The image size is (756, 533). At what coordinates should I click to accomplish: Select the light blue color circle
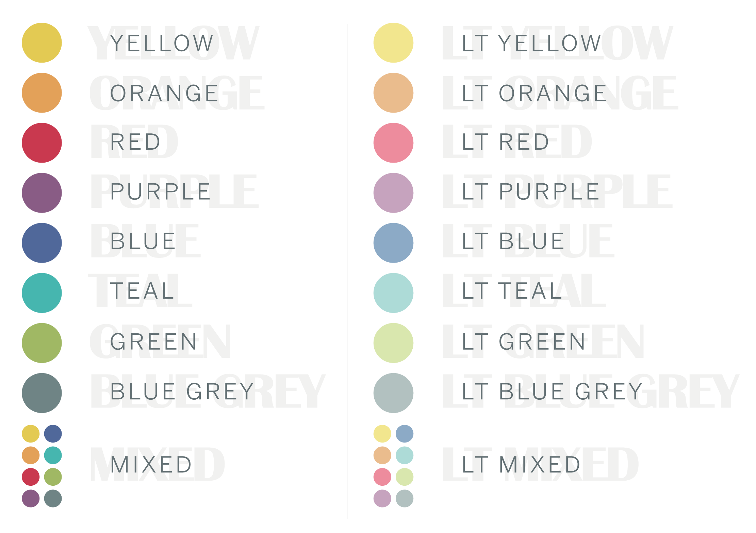point(393,243)
